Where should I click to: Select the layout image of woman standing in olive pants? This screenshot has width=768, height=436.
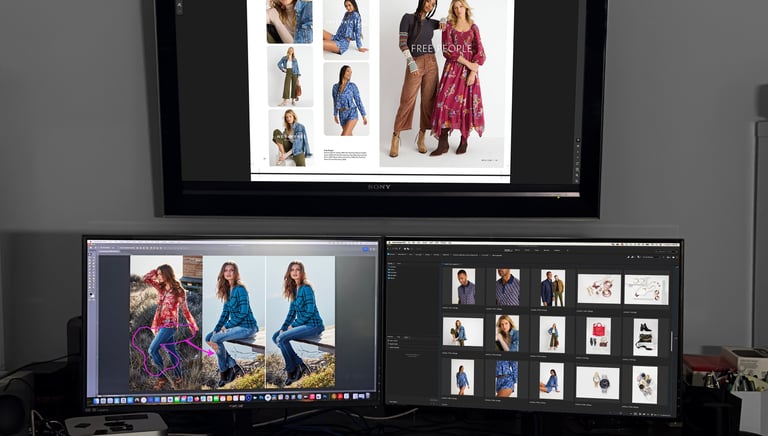point(290,76)
